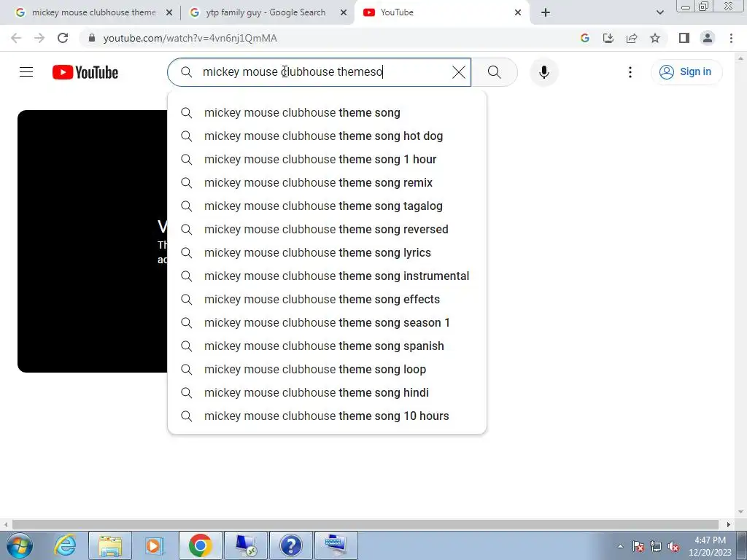This screenshot has height=560, width=747.
Task: Open the Windows Start menu
Action: click(20, 545)
